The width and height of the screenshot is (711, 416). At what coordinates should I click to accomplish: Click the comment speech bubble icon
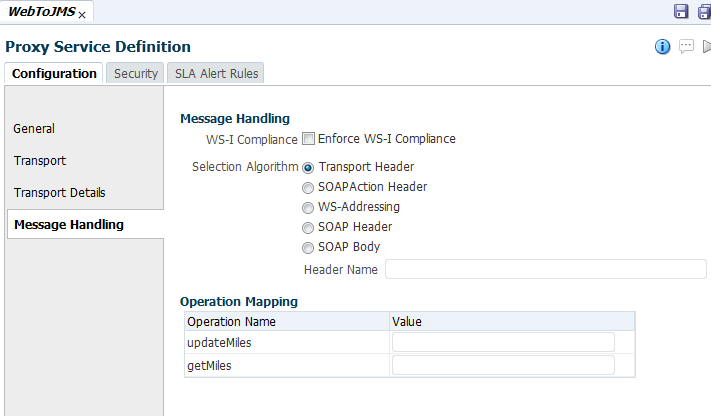point(686,46)
